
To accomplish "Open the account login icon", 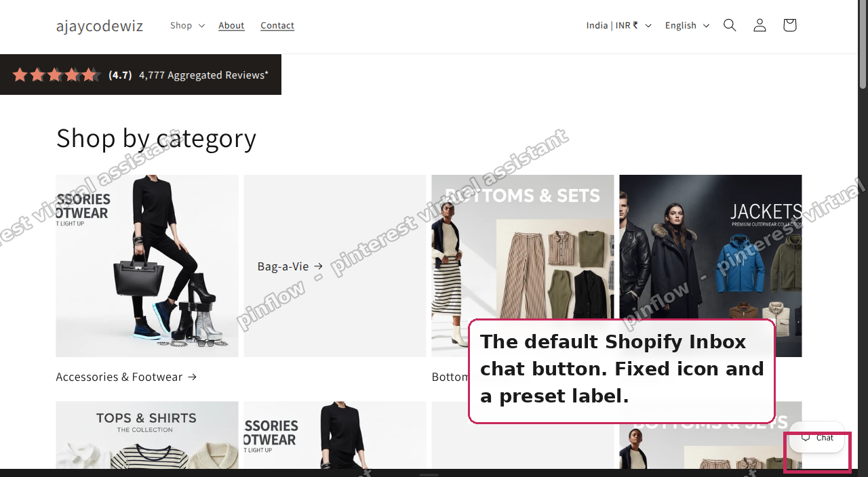I will tap(759, 25).
